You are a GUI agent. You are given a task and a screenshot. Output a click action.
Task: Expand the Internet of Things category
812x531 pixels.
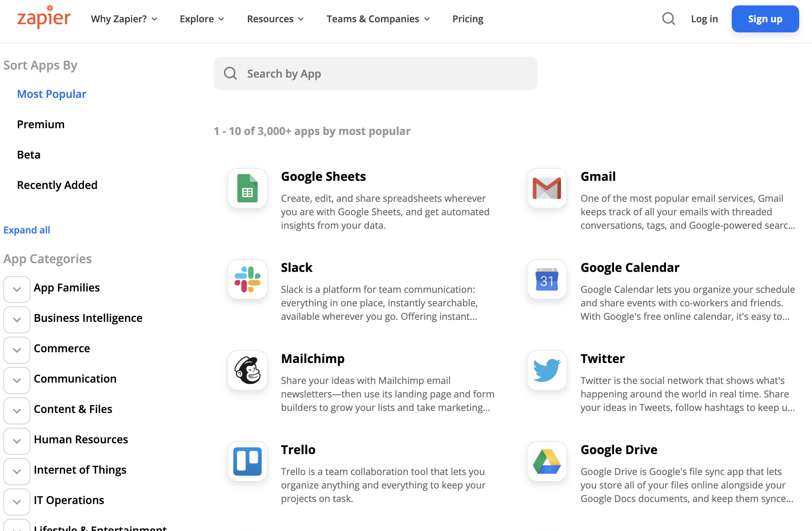[17, 472]
